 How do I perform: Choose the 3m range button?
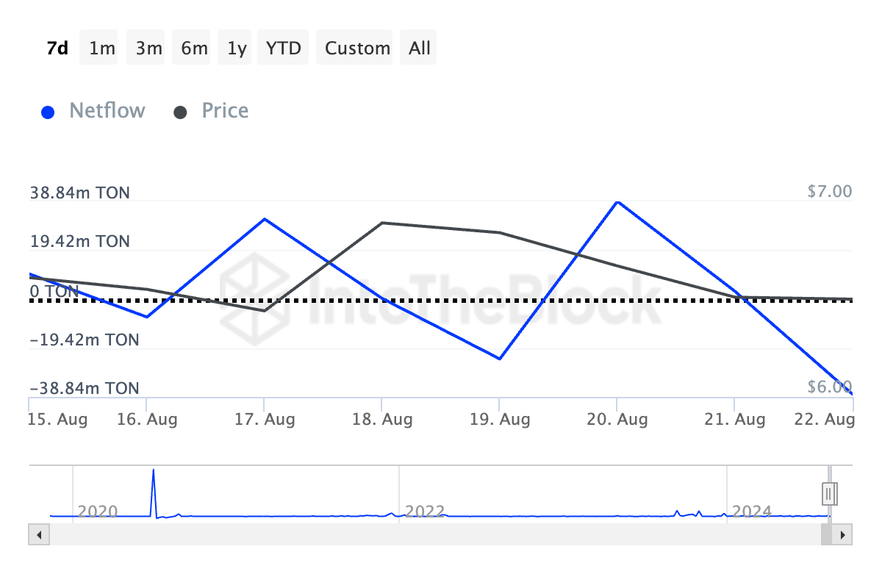coord(148,49)
